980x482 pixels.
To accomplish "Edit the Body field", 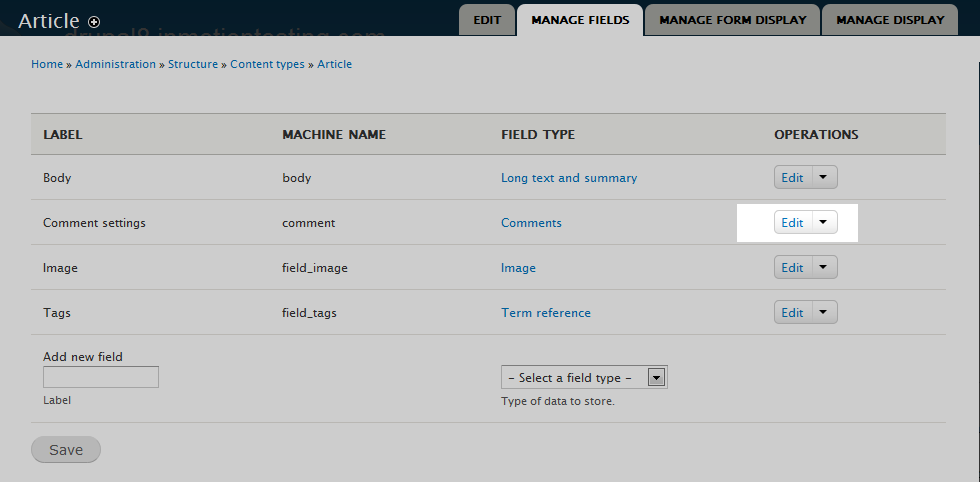I will click(x=792, y=178).
